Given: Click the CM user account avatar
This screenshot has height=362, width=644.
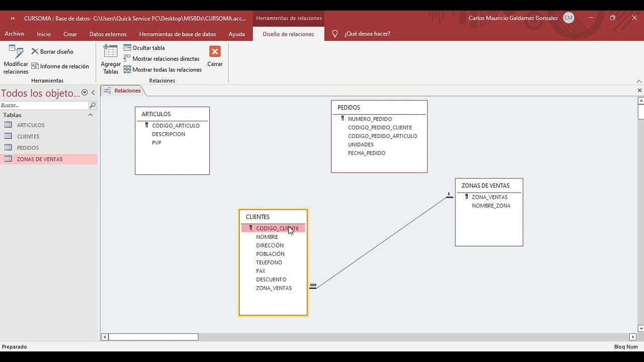Looking at the screenshot, I should click(x=569, y=18).
